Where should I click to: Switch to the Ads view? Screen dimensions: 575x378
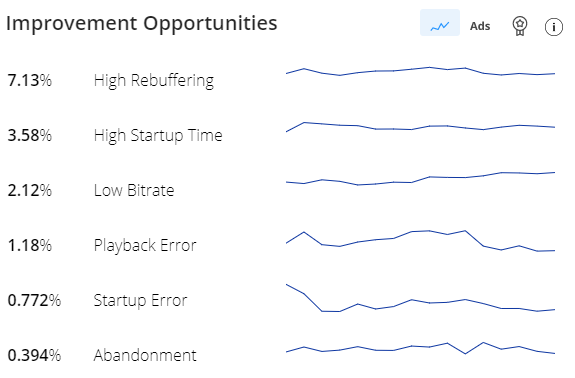480,26
